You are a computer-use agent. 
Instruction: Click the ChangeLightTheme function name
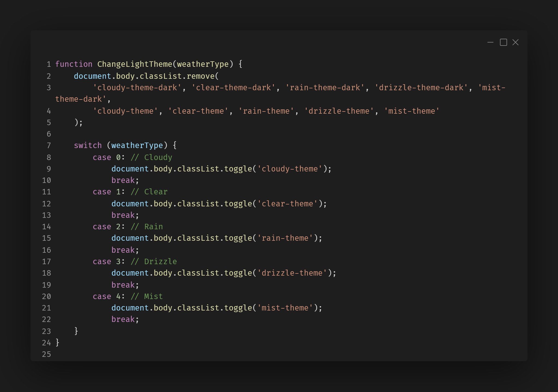click(135, 64)
